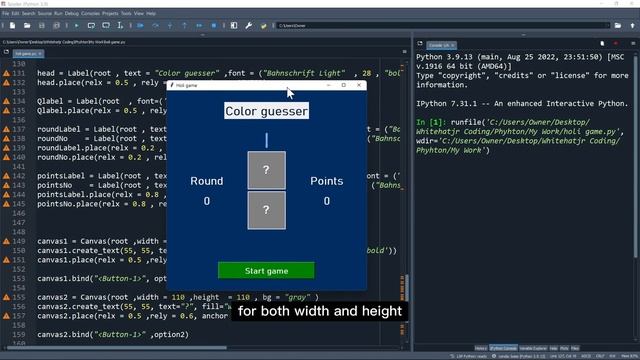Switch to the Plots bottom tab
Screen dimensions: 640x360
click(x=564, y=348)
